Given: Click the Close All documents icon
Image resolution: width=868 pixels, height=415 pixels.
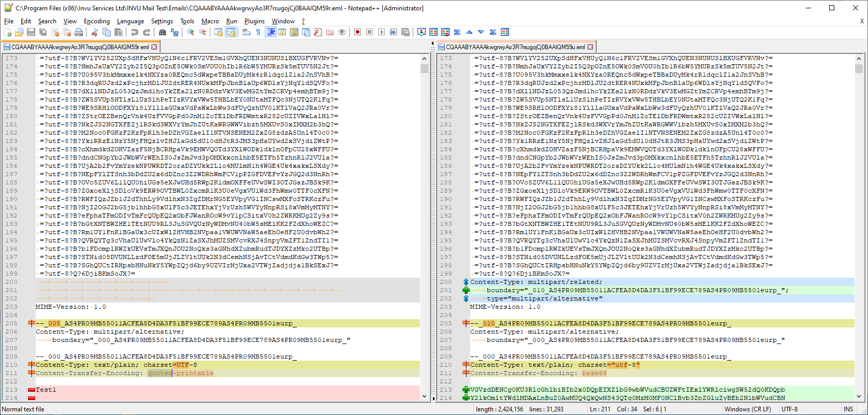Looking at the screenshot, I should 67,32.
